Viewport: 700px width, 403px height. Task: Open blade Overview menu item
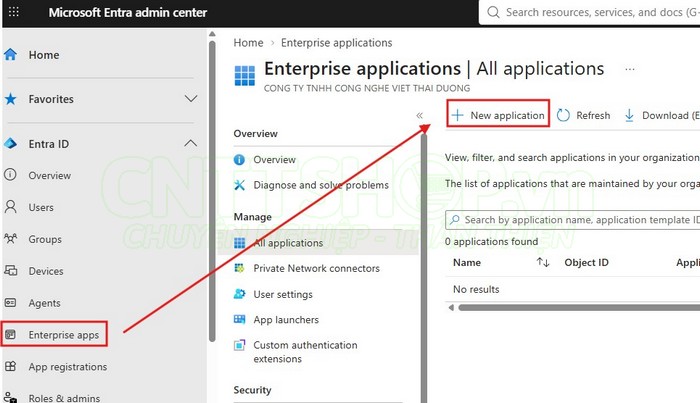click(x=275, y=159)
